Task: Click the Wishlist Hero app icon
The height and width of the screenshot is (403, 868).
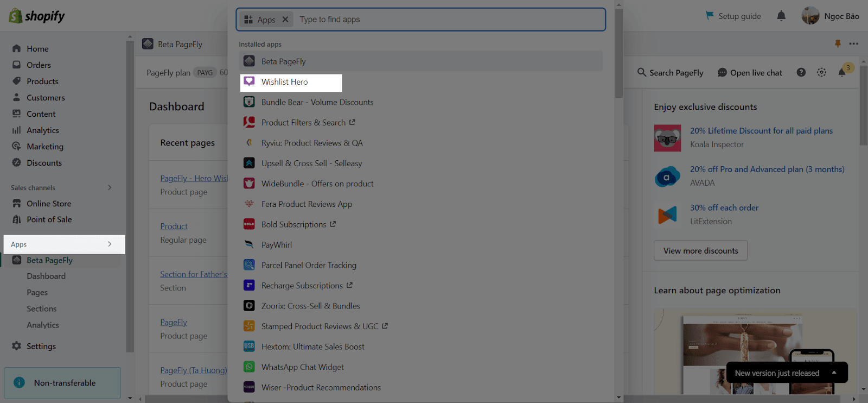Action: [249, 81]
